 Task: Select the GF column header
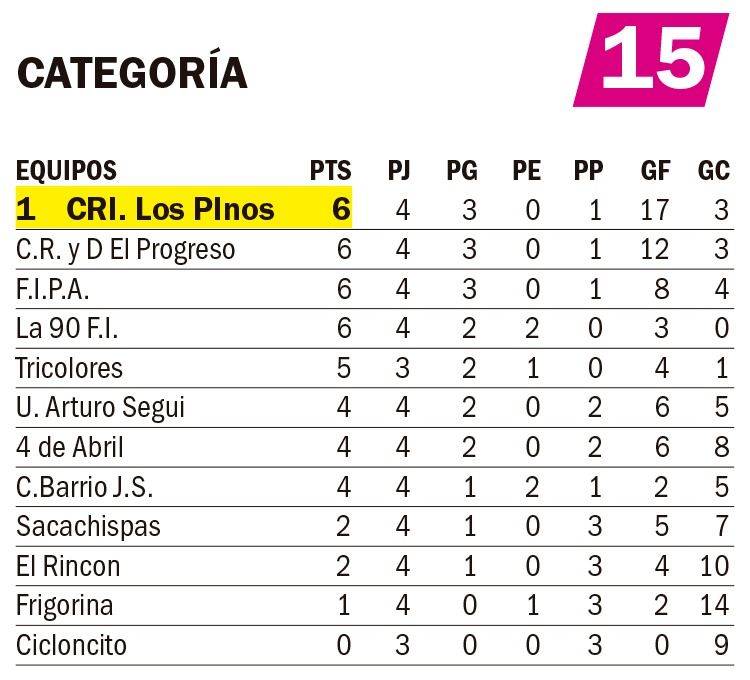[x=655, y=171]
